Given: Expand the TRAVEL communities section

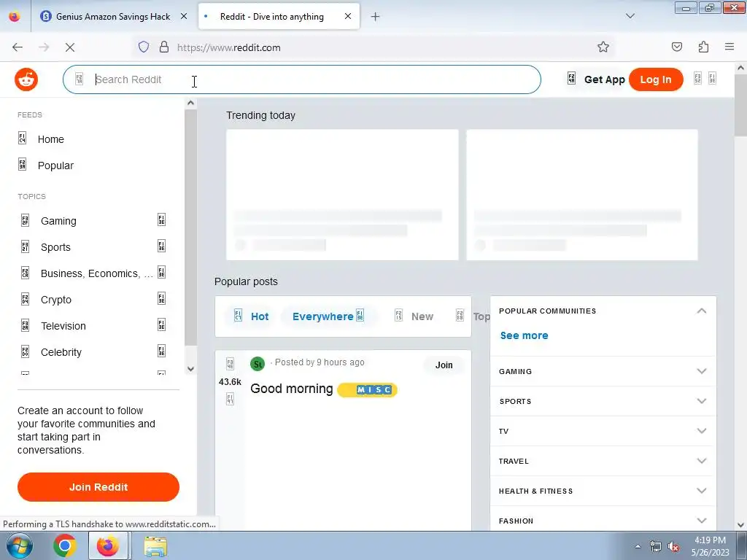Looking at the screenshot, I should click(701, 461).
